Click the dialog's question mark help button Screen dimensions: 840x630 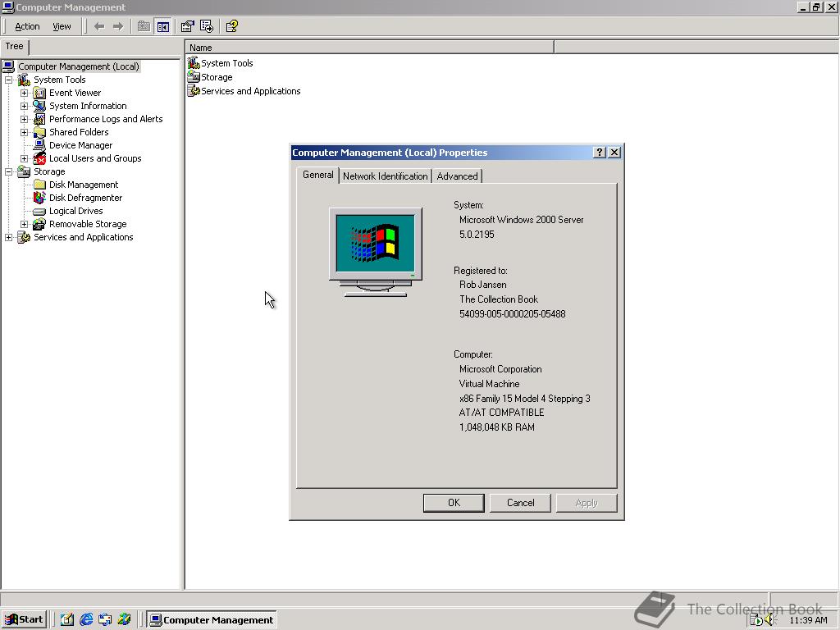600,153
